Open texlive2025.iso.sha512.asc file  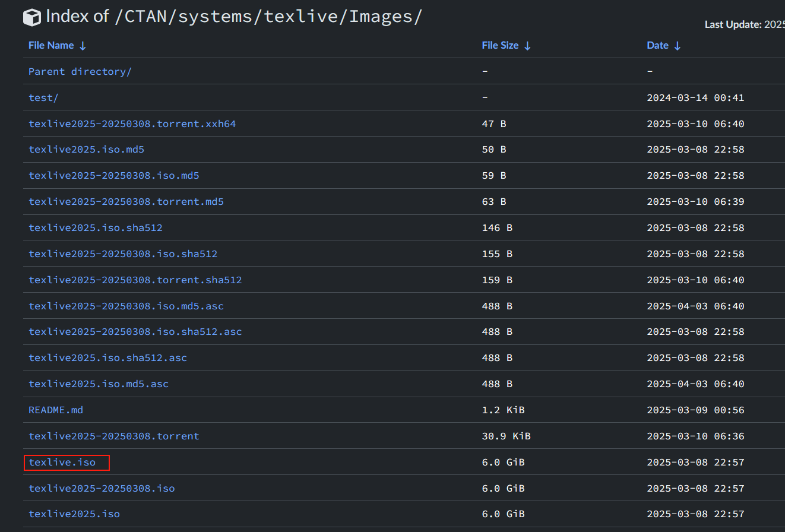[107, 358]
